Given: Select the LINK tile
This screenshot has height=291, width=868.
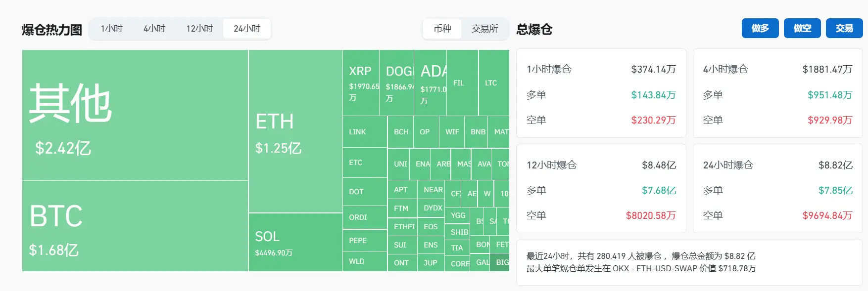Looking at the screenshot, I should pyautogui.click(x=365, y=132).
